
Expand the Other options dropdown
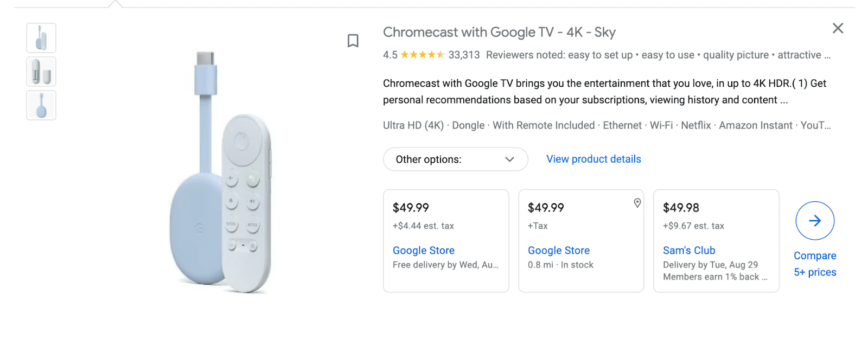tap(455, 159)
